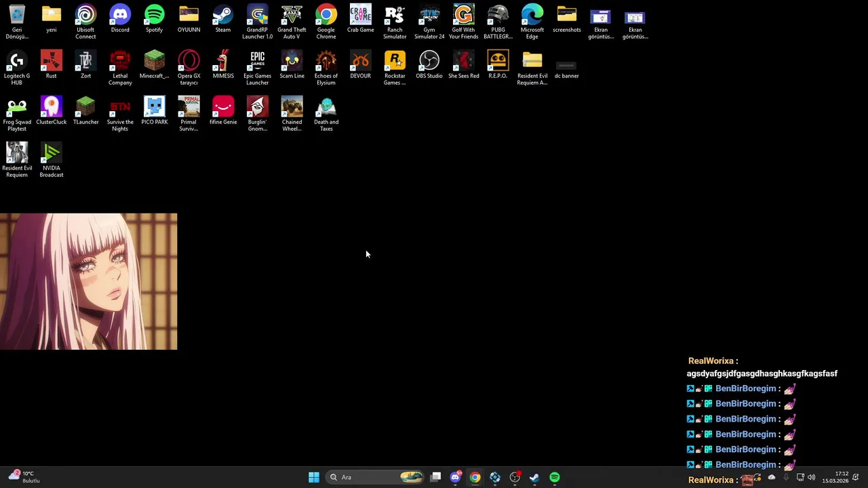This screenshot has height=488, width=868.
Task: Select Ranch Simulator desktop icon
Action: pyautogui.click(x=395, y=22)
